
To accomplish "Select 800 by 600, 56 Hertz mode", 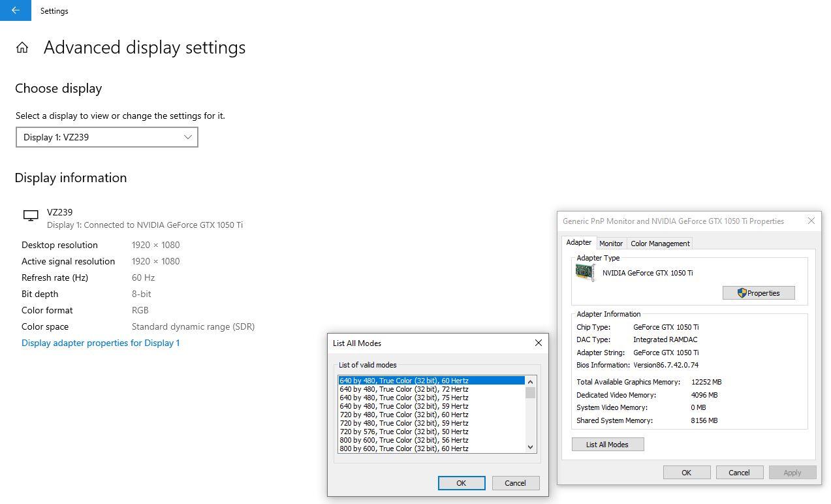I will pos(431,440).
